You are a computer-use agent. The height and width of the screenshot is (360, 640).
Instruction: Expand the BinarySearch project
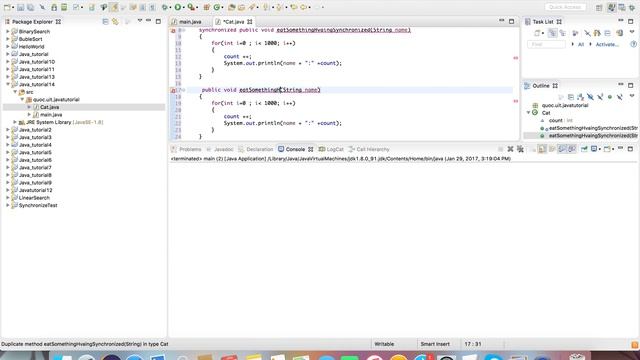click(x=7, y=31)
